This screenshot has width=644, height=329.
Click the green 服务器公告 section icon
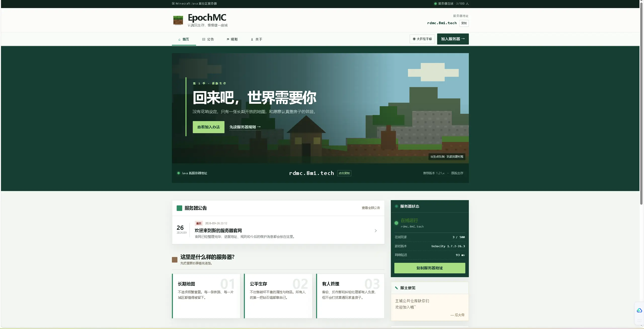pyautogui.click(x=179, y=208)
